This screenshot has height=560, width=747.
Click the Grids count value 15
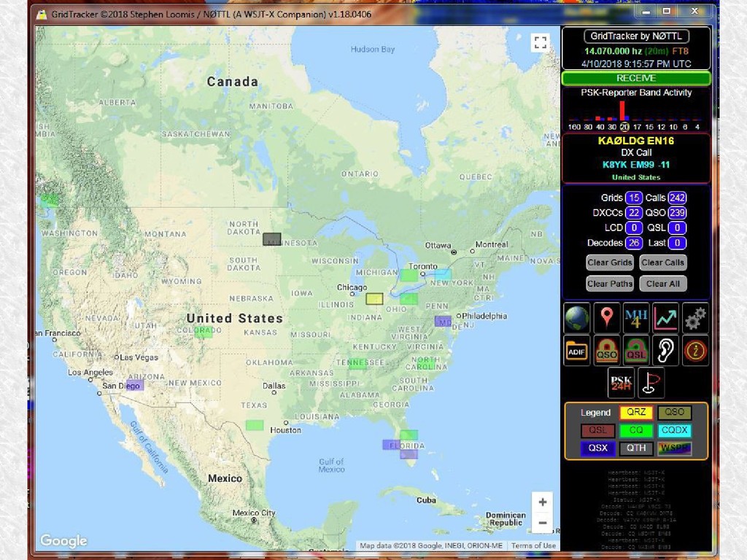634,198
